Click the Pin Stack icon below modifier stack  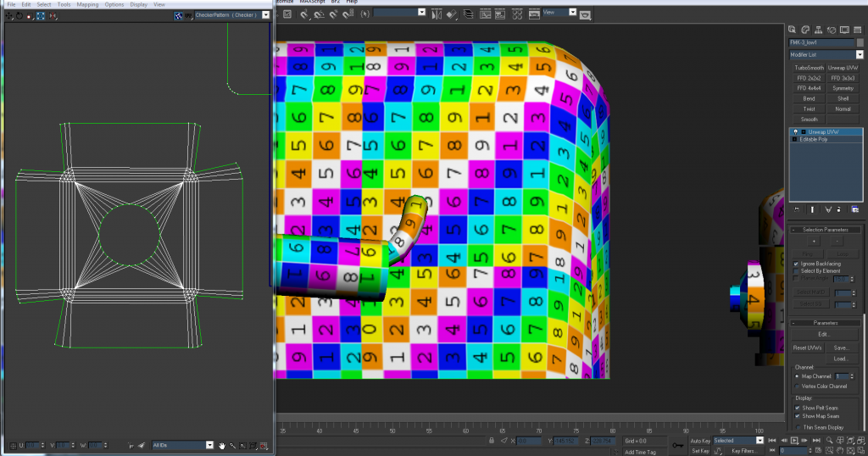tap(795, 208)
